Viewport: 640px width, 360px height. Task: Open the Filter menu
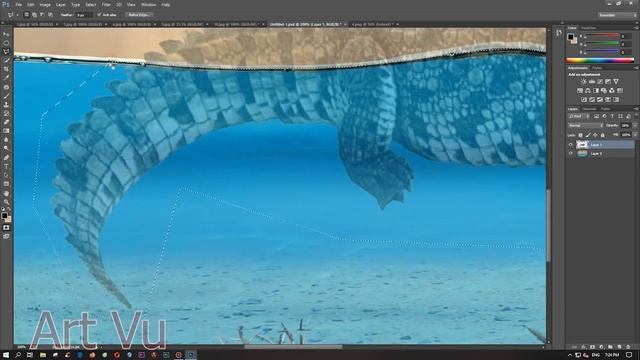[106, 4]
